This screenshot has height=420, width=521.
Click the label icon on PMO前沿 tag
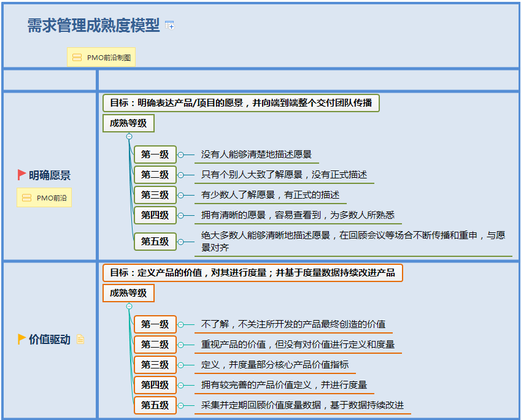pos(26,198)
